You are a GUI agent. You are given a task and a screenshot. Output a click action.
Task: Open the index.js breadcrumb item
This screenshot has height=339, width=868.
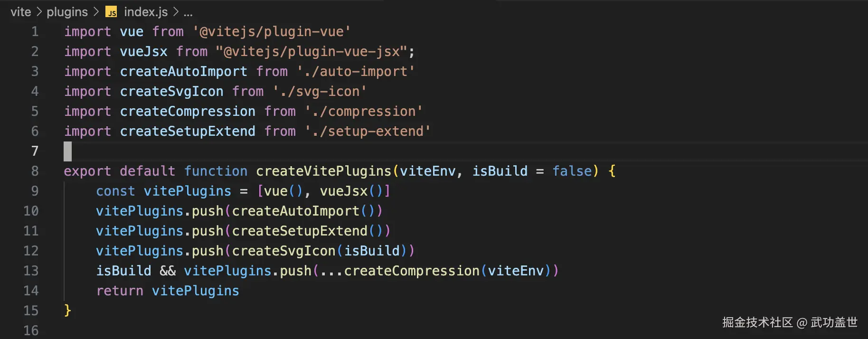point(145,12)
